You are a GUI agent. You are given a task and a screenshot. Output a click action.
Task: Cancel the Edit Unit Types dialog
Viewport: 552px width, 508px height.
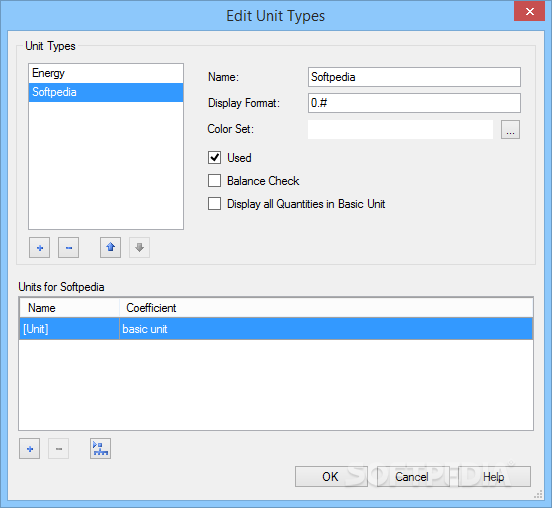click(413, 477)
